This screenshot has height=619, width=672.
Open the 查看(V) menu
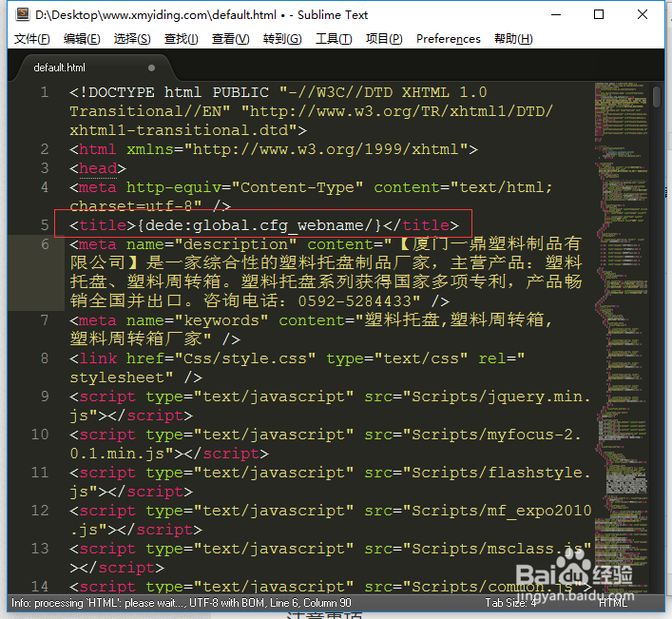click(230, 39)
